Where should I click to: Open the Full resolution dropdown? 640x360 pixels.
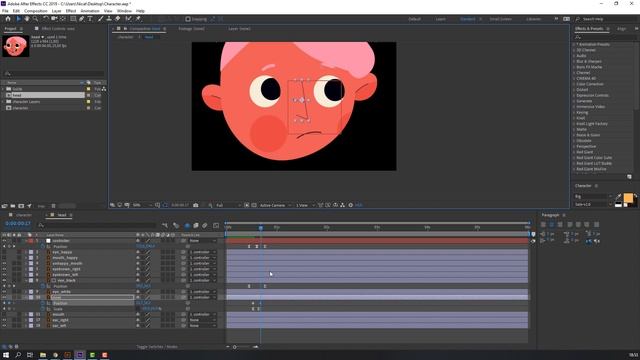[x=228, y=205]
